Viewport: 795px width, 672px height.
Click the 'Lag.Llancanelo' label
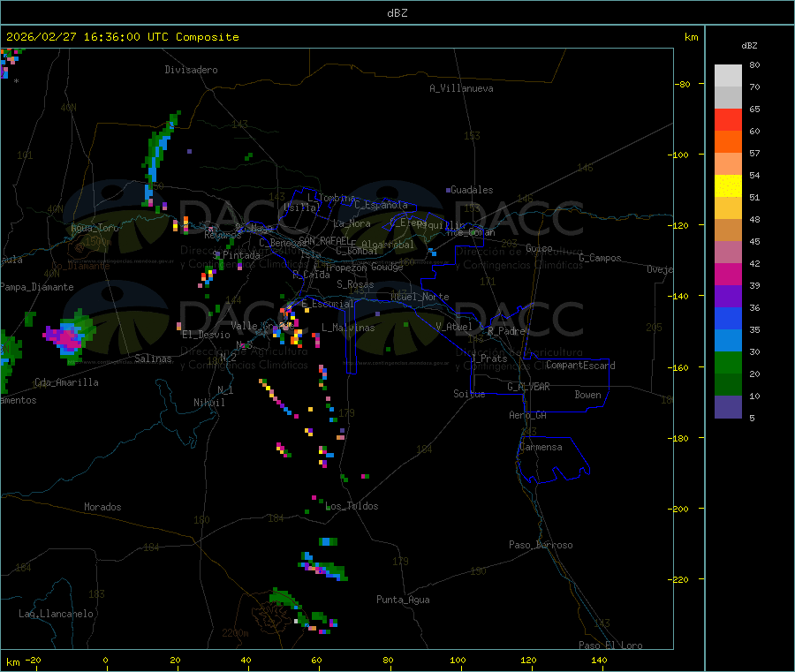tap(57, 614)
